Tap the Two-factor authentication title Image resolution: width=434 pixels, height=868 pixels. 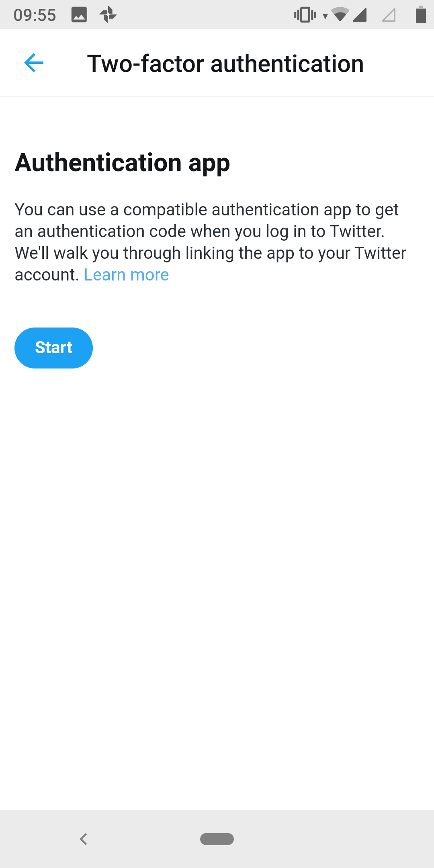[225, 63]
